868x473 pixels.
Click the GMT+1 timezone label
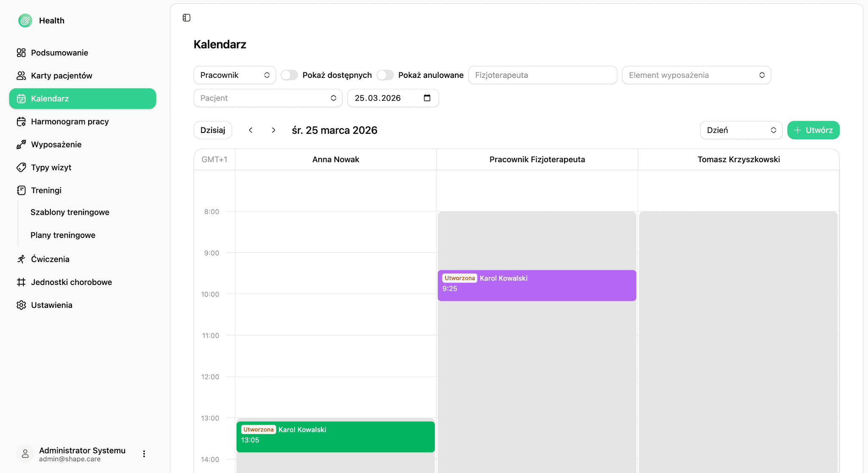pyautogui.click(x=214, y=159)
